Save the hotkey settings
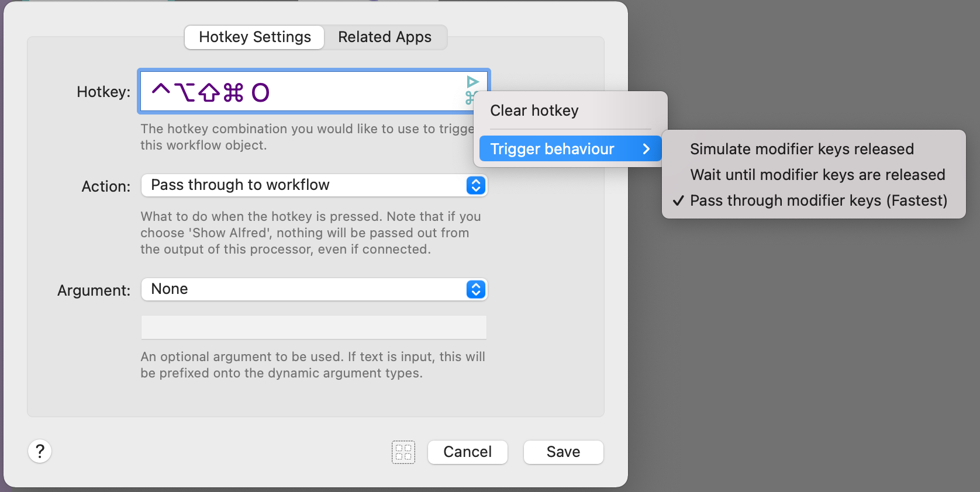 [x=563, y=452]
